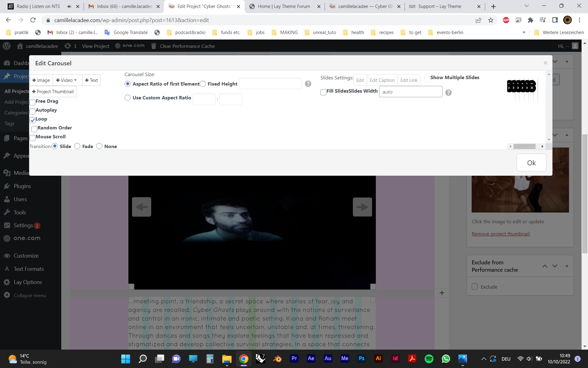Click the Remove project thumbnail link
Screen dimensions: 588x368
coord(500,234)
